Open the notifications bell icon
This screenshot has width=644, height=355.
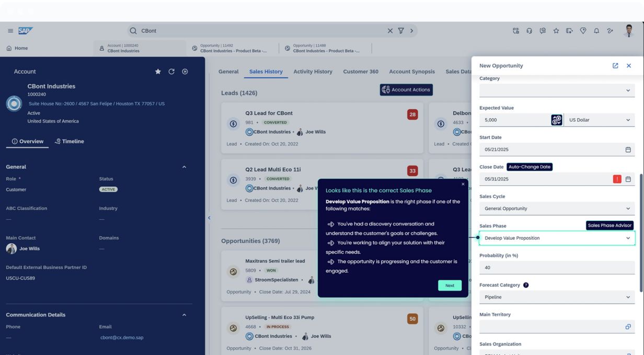[596, 31]
